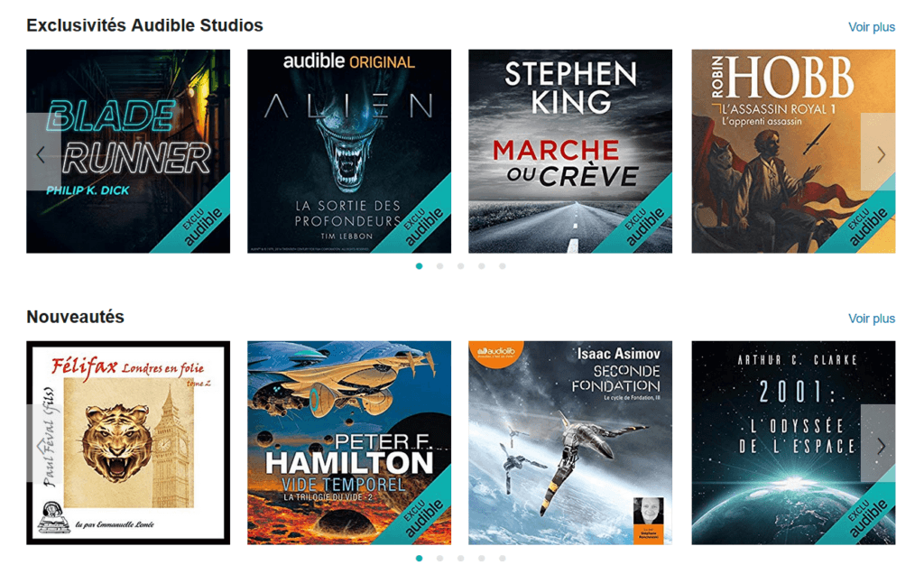Image resolution: width=924 pixels, height=574 pixels.
Task: Open Voir plus link for Nouveautés
Action: pos(872,319)
